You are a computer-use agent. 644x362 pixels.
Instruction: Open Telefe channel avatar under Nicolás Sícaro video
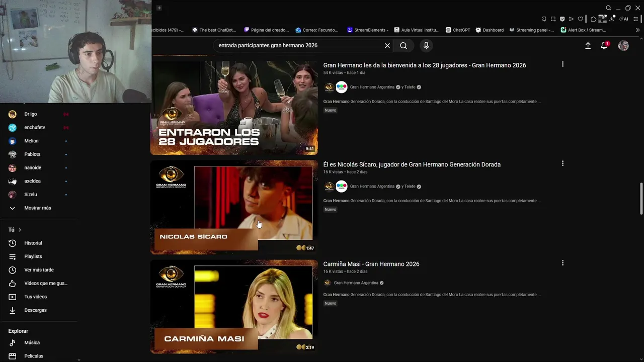pos(342,187)
